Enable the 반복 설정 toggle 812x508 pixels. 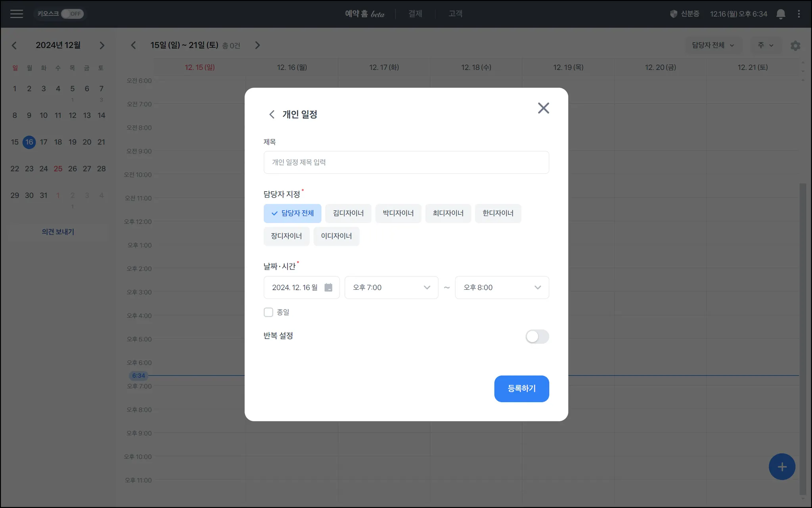(x=537, y=337)
